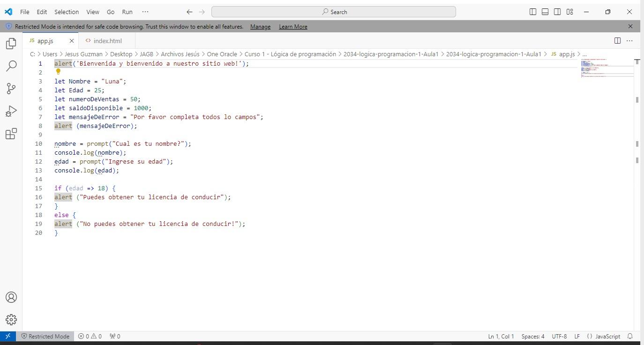Go back with the left arrow
The image size is (644, 345).
tap(189, 12)
